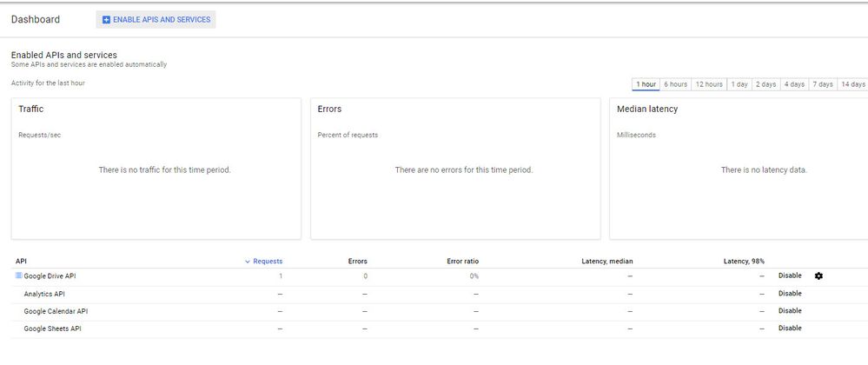Disable the Analytics API

(790, 294)
